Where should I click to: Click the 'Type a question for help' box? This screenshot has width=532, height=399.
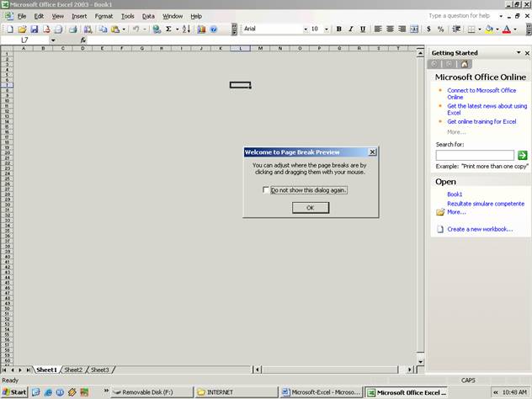pyautogui.click(x=461, y=16)
